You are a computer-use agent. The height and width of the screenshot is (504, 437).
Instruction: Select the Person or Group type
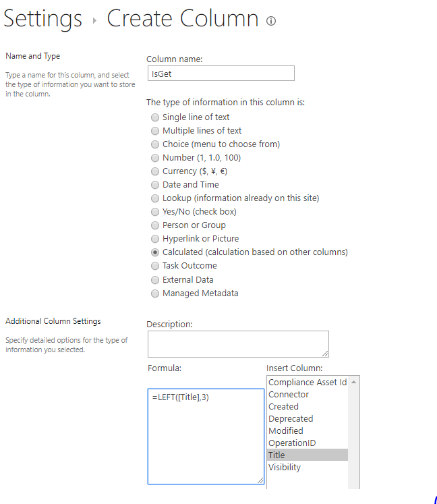(155, 225)
